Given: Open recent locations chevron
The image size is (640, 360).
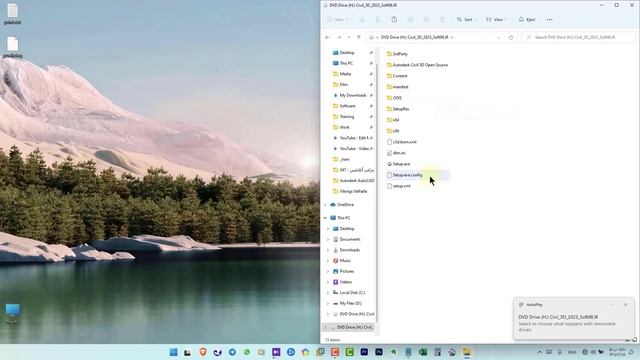Looking at the screenshot, I should [x=349, y=37].
